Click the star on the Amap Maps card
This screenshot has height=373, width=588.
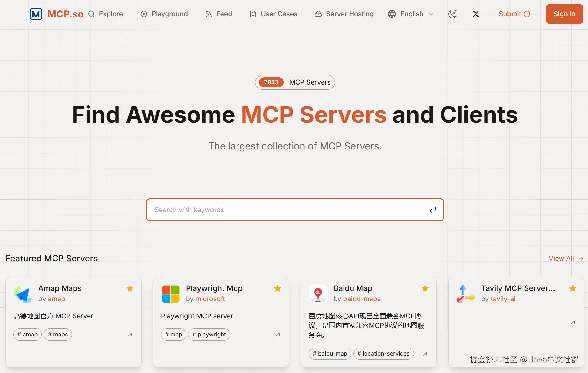point(130,288)
